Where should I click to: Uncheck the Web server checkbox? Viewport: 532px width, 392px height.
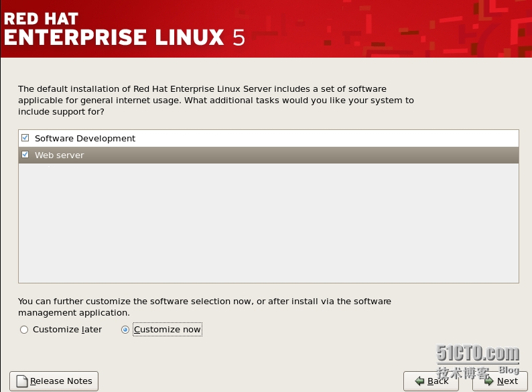pyautogui.click(x=25, y=155)
